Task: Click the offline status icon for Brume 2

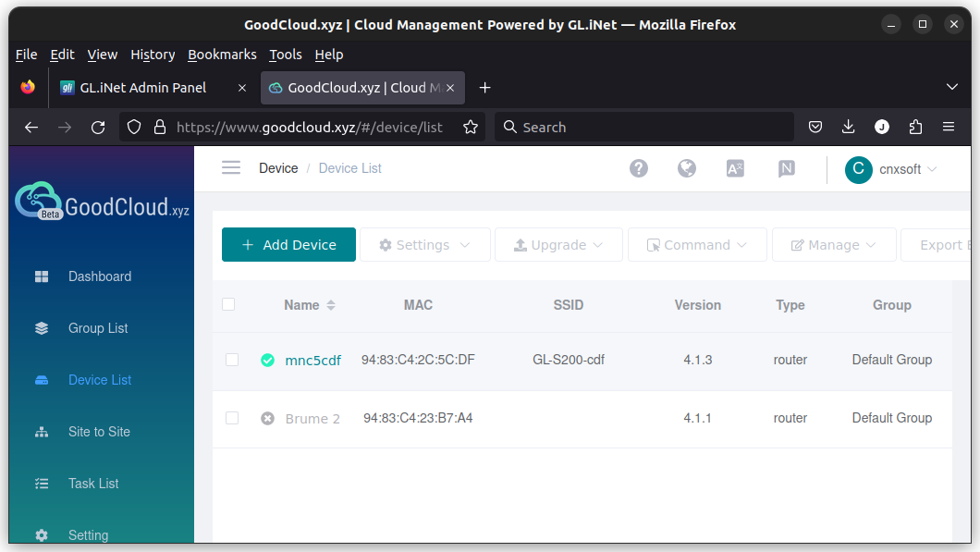Action: [x=267, y=418]
